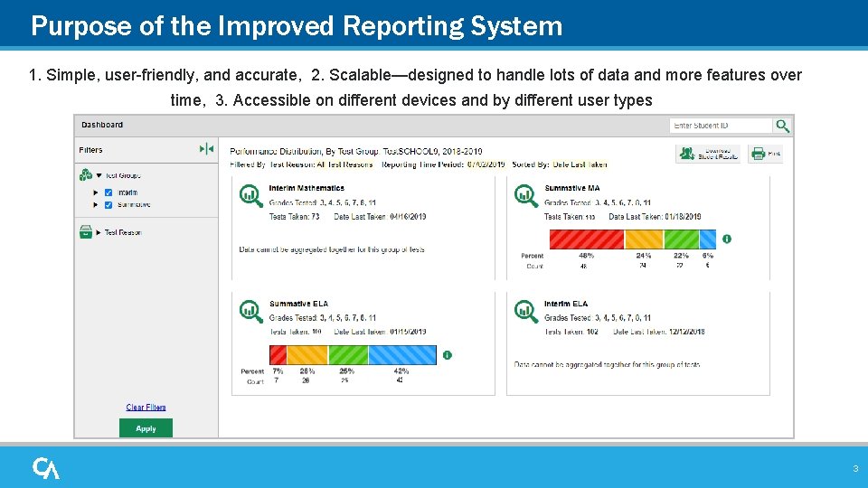
Task: Click the Dashboard heading
Action: [102, 125]
